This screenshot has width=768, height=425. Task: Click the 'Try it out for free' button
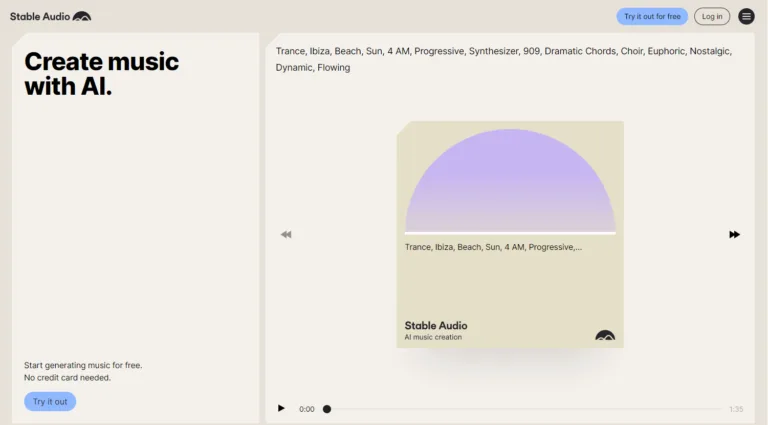pyautogui.click(x=652, y=16)
